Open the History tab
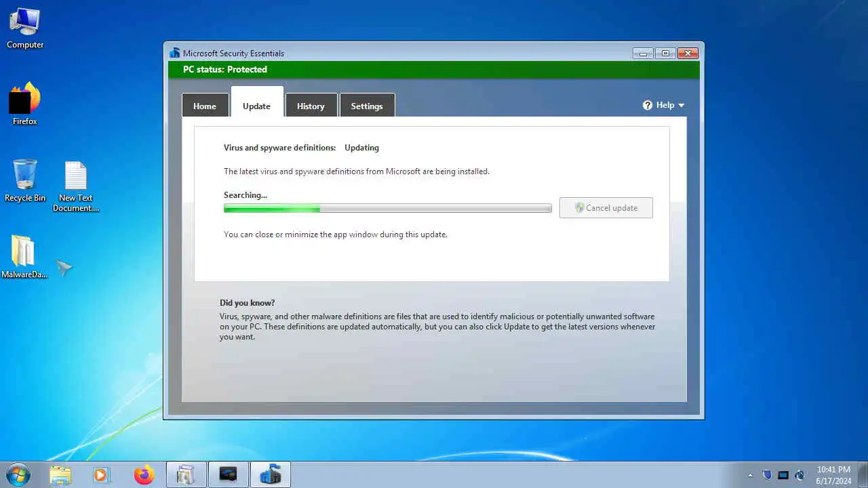 [x=311, y=106]
